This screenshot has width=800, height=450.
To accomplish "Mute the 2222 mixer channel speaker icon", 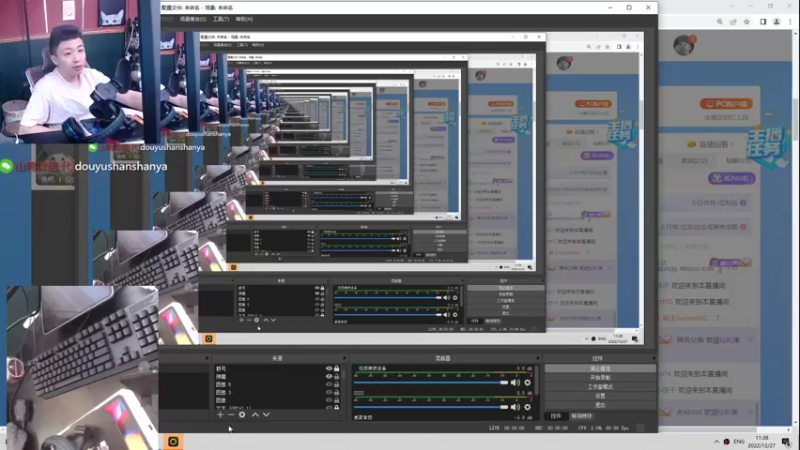I will tap(515, 407).
